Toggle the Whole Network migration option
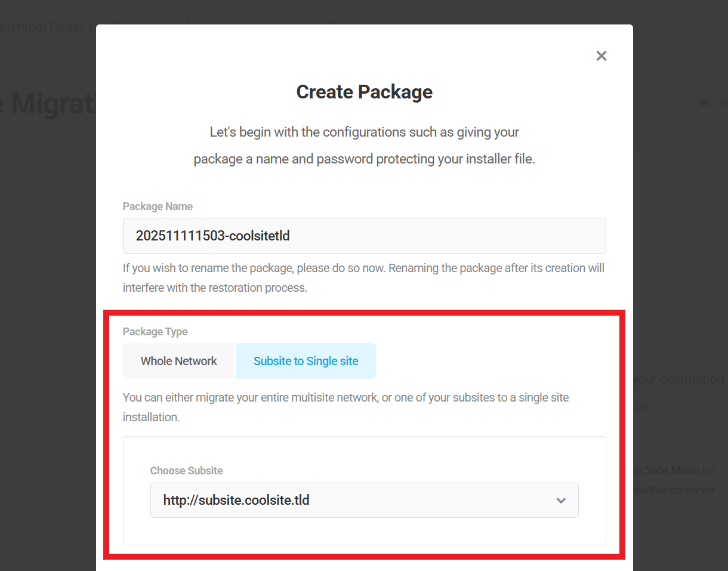Viewport: 728px width, 571px height. (x=178, y=360)
